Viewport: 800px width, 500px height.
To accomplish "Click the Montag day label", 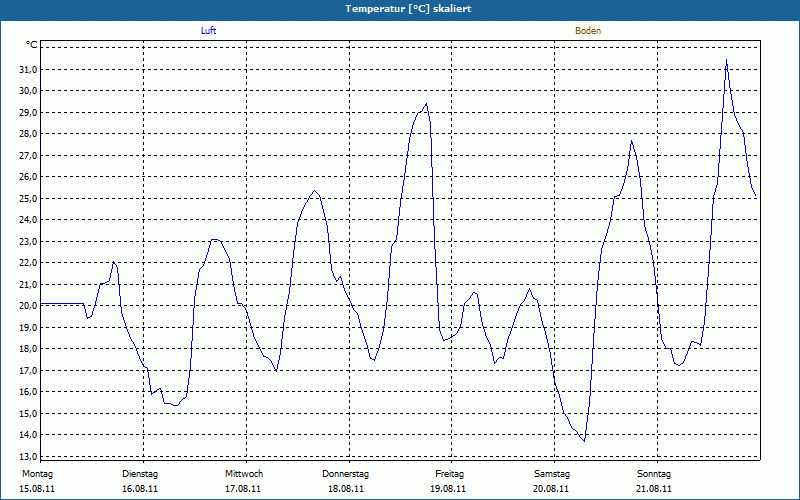I will [37, 474].
